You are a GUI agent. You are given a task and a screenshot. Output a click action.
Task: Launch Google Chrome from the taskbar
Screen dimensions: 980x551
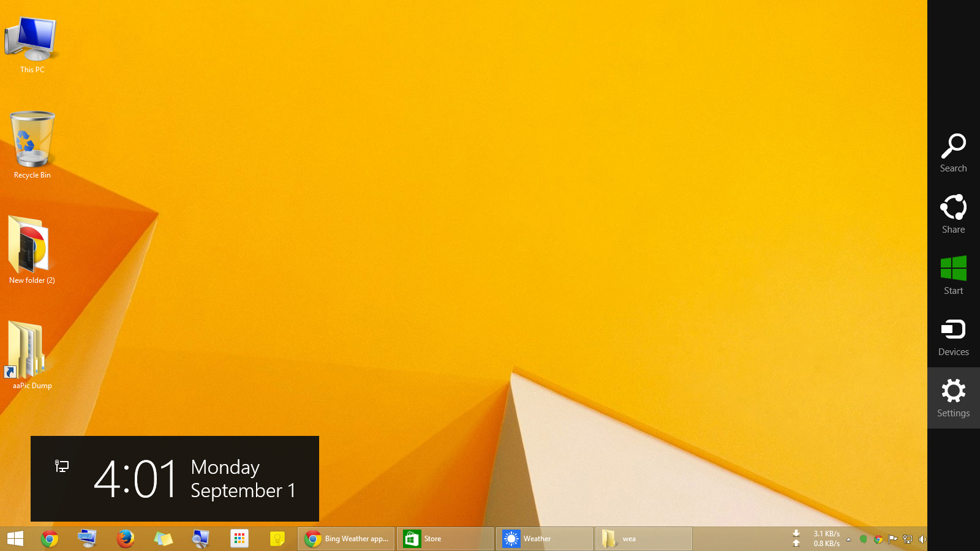point(49,539)
